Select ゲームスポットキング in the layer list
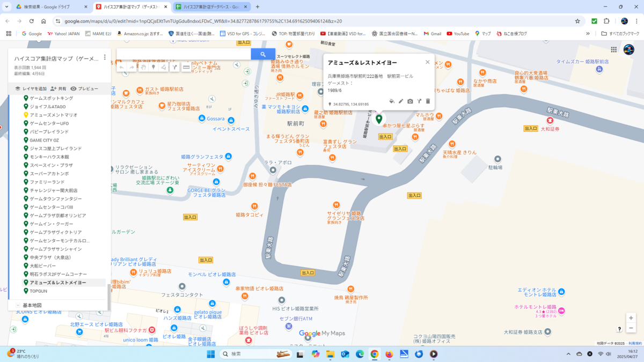 (x=52, y=98)
